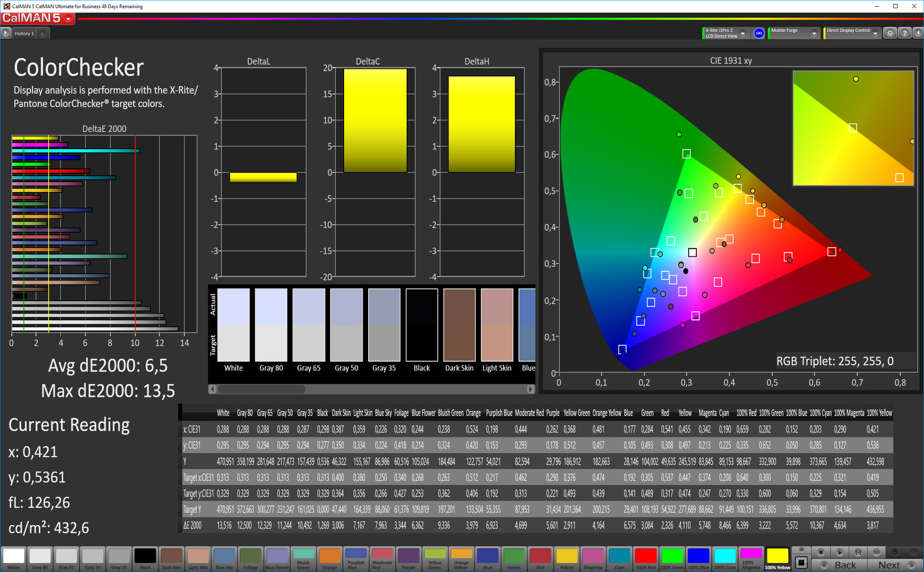
Task: Open the Direct Display Control dropdown
Action: [875, 33]
